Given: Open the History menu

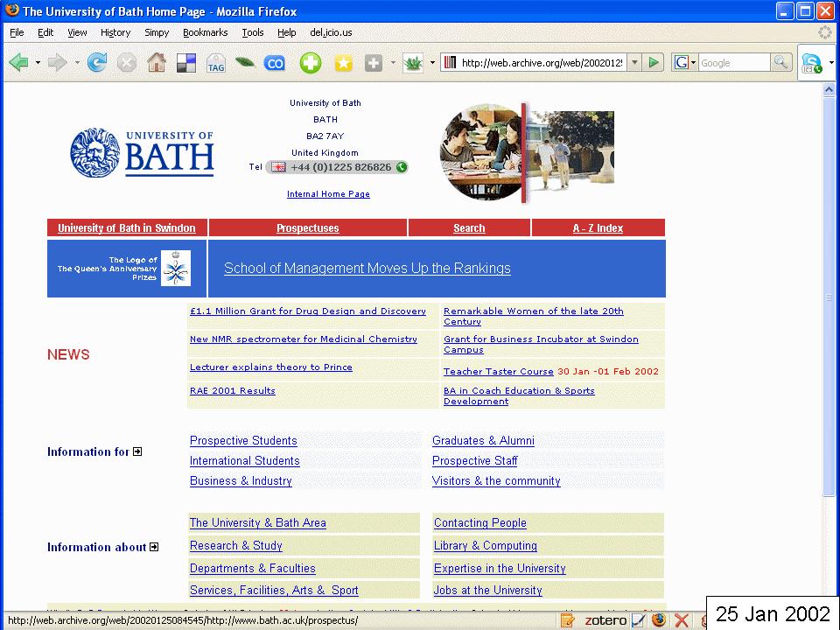Looking at the screenshot, I should point(115,32).
